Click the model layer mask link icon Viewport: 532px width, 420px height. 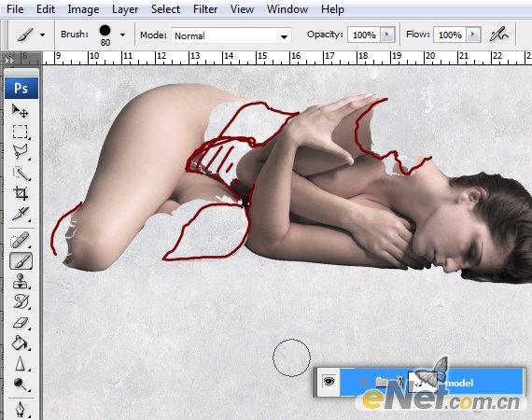[399, 382]
